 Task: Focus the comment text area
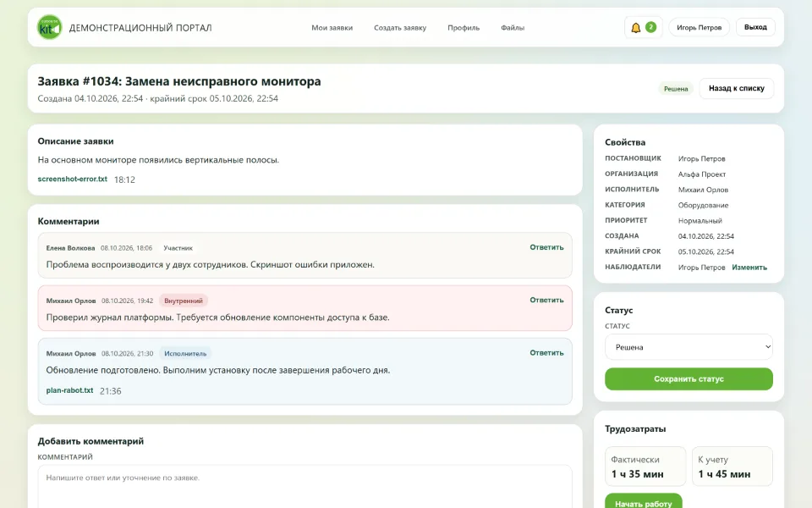pos(304,486)
